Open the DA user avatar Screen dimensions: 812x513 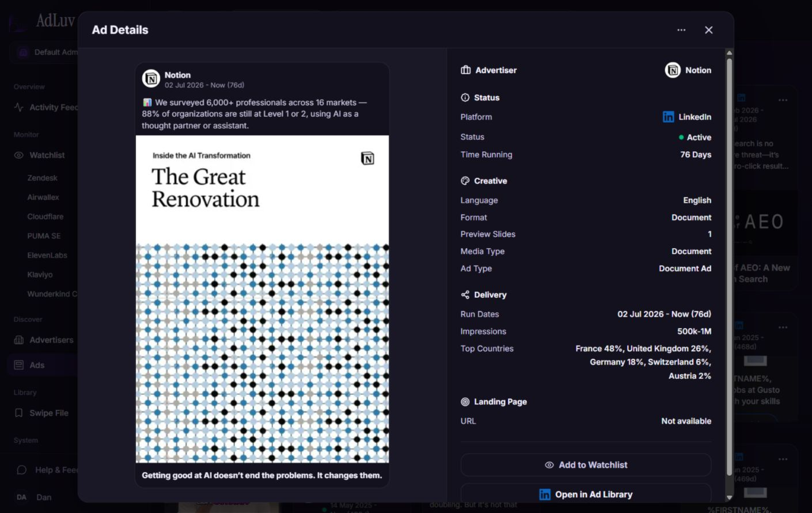[x=22, y=497]
